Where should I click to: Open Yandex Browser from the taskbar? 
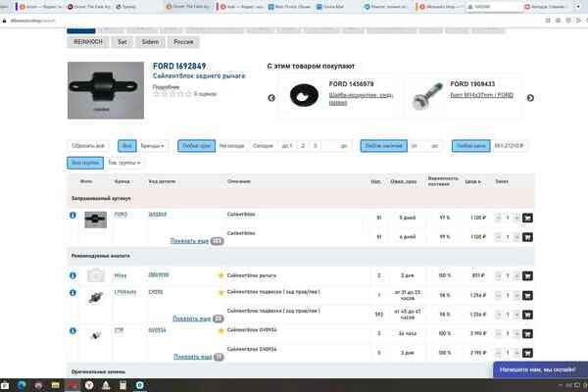89,385
